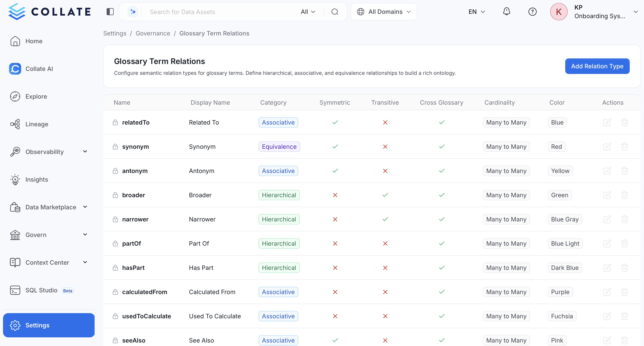Click the Calculated From display name
Viewport: 644px width, 346px height.
coord(212,292)
